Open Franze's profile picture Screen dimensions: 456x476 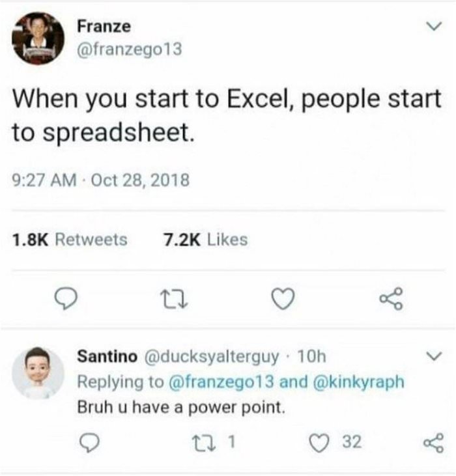[x=38, y=38]
